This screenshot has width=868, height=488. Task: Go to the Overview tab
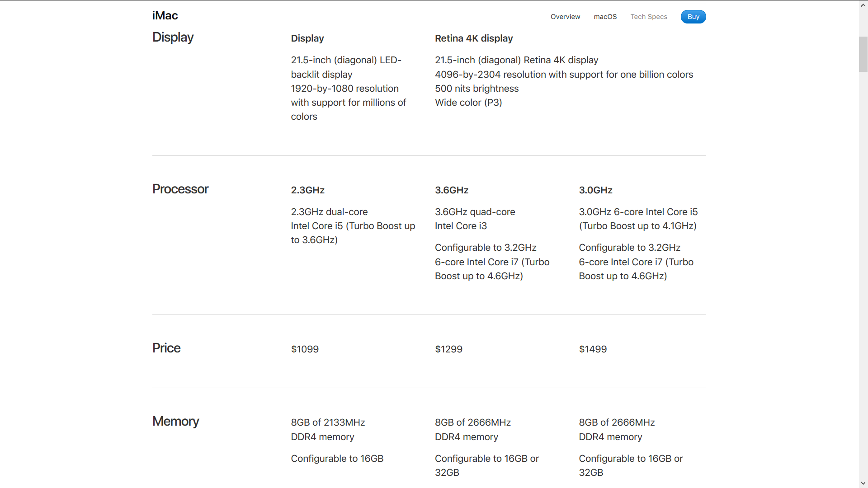[565, 17]
